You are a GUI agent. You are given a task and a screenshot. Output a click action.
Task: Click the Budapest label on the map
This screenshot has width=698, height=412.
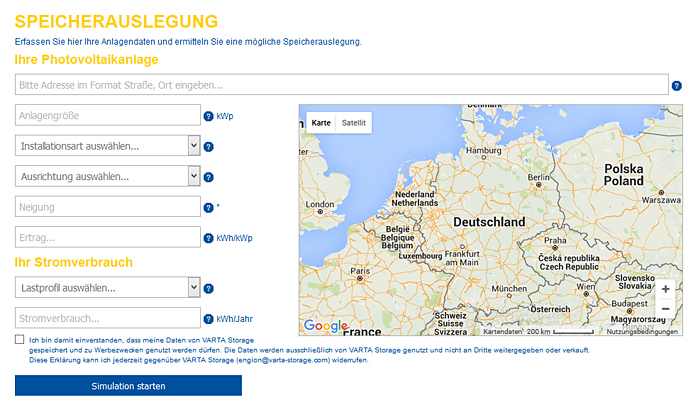[629, 303]
